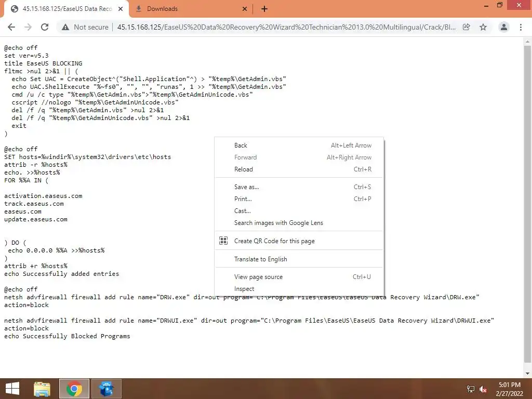Click Chrome icon in taskbar

(x=74, y=389)
